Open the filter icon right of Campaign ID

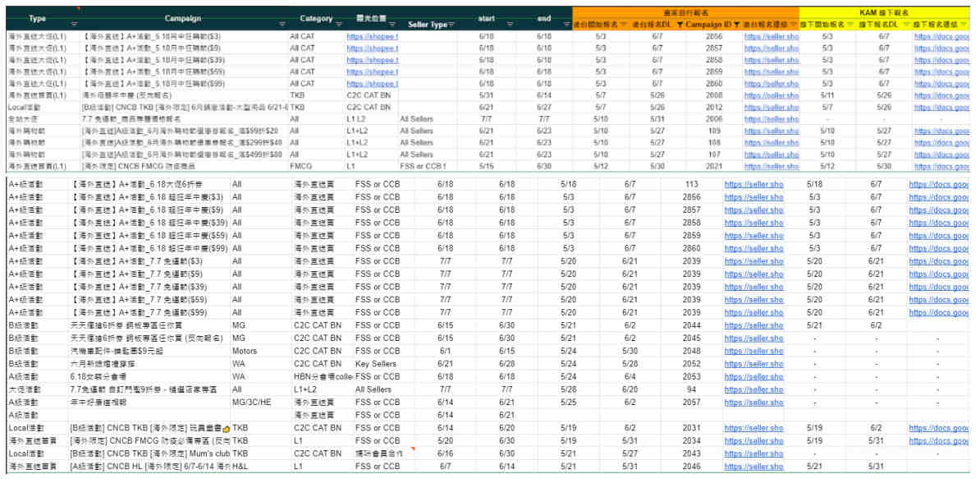[737, 25]
